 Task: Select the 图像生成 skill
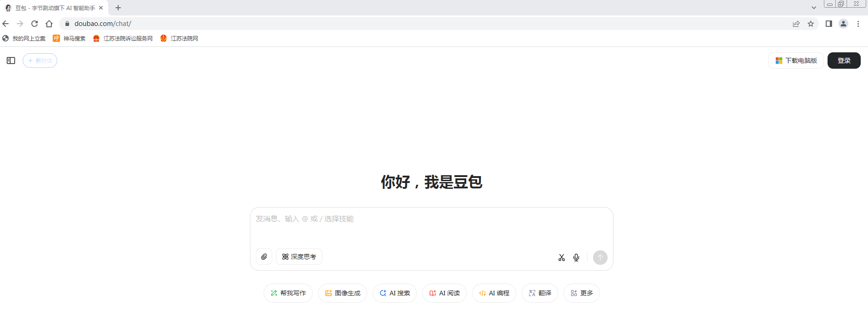[x=343, y=293]
